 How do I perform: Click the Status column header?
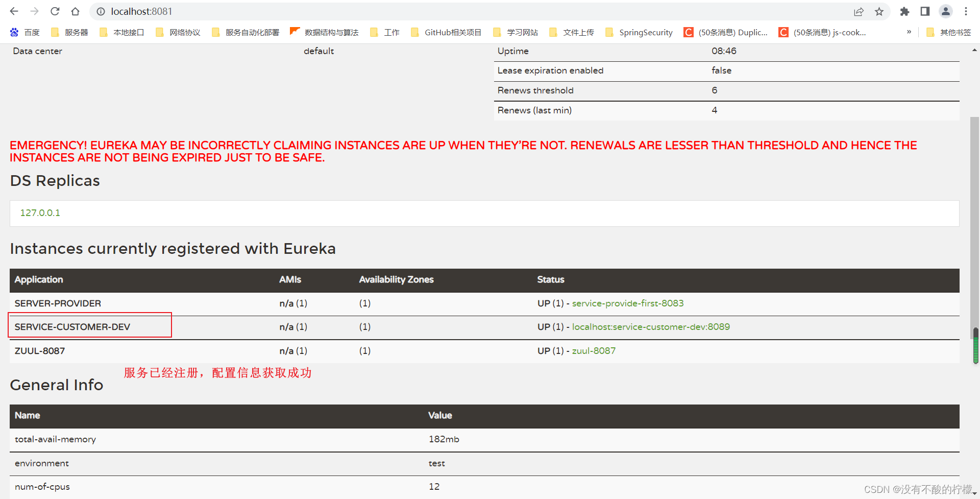click(x=551, y=279)
